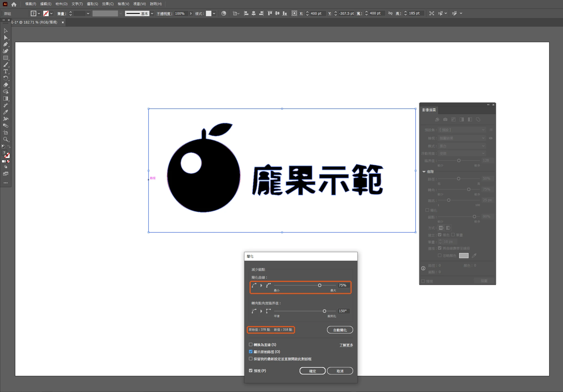Click the 取消 button

click(340, 371)
